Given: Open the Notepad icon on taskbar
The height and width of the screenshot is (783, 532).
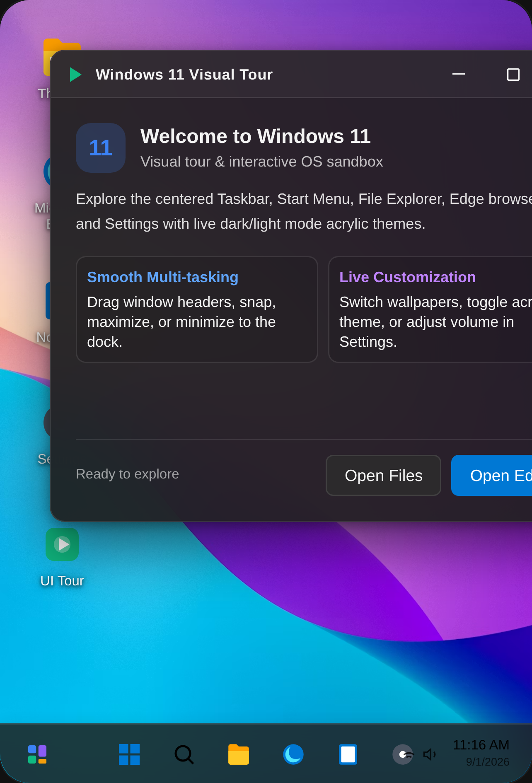Looking at the screenshot, I should pyautogui.click(x=348, y=754).
